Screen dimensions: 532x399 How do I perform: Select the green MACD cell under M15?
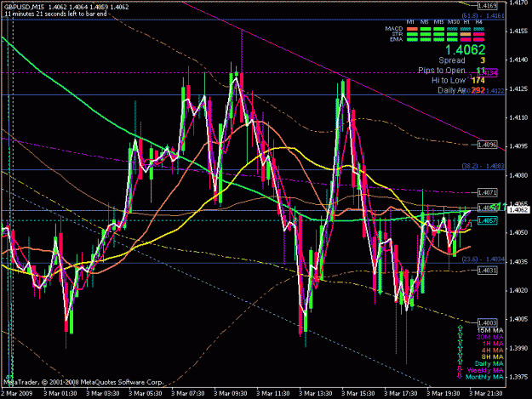pyautogui.click(x=438, y=29)
